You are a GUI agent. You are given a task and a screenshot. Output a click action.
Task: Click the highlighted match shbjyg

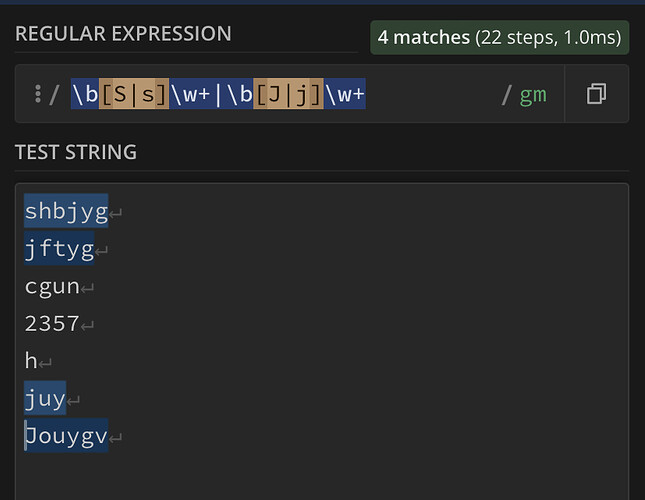pyautogui.click(x=65, y=211)
